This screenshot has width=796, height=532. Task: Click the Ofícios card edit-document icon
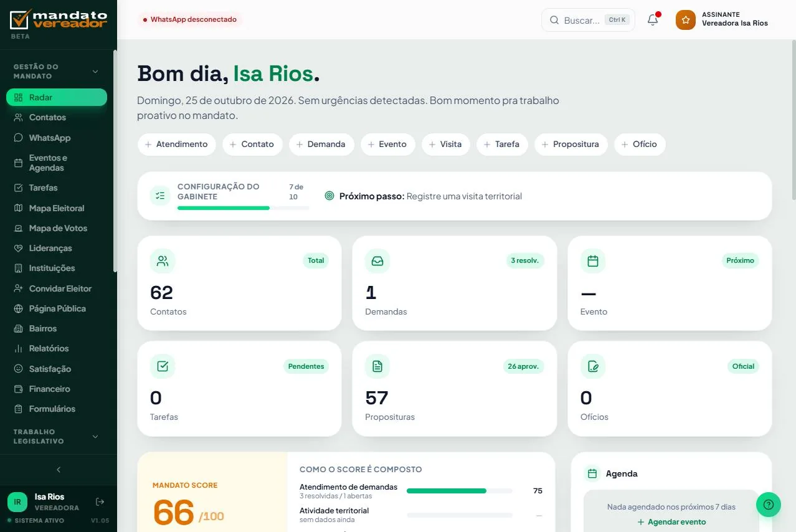[x=593, y=366]
